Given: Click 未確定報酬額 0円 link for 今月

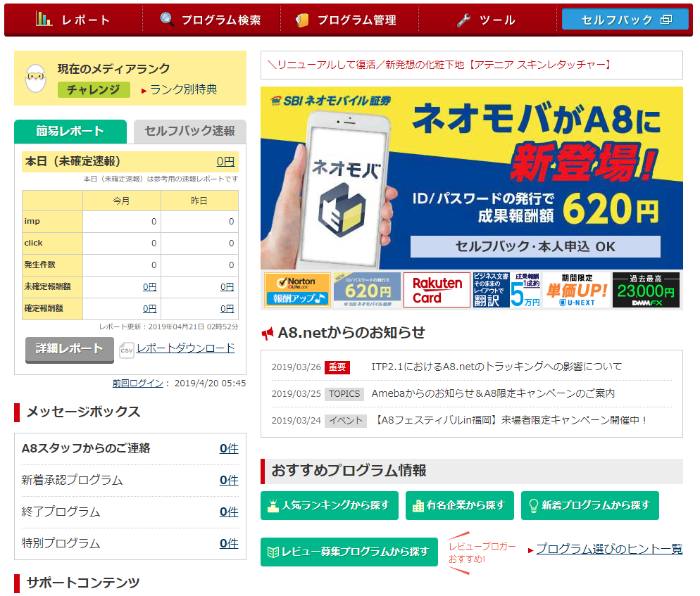Looking at the screenshot, I should 149,287.
